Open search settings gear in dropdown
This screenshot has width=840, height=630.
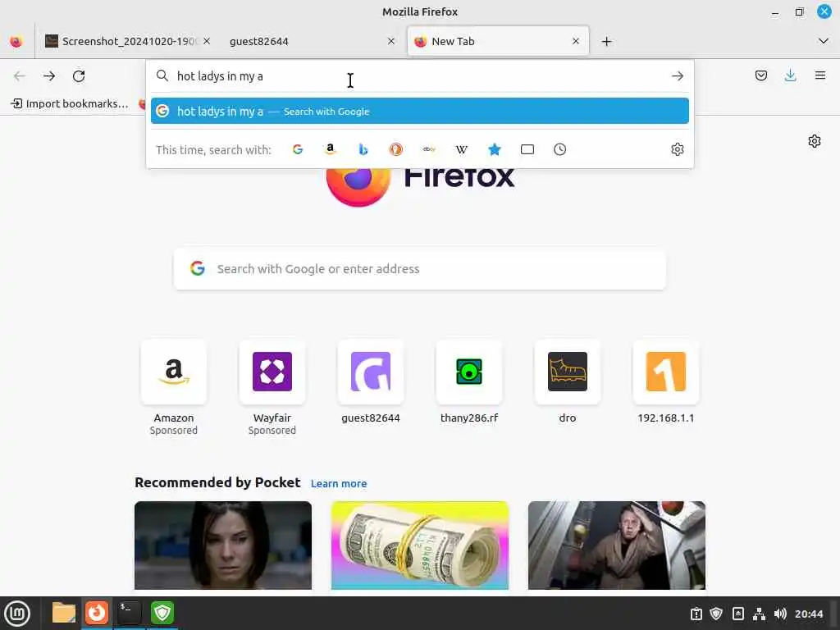tap(677, 149)
